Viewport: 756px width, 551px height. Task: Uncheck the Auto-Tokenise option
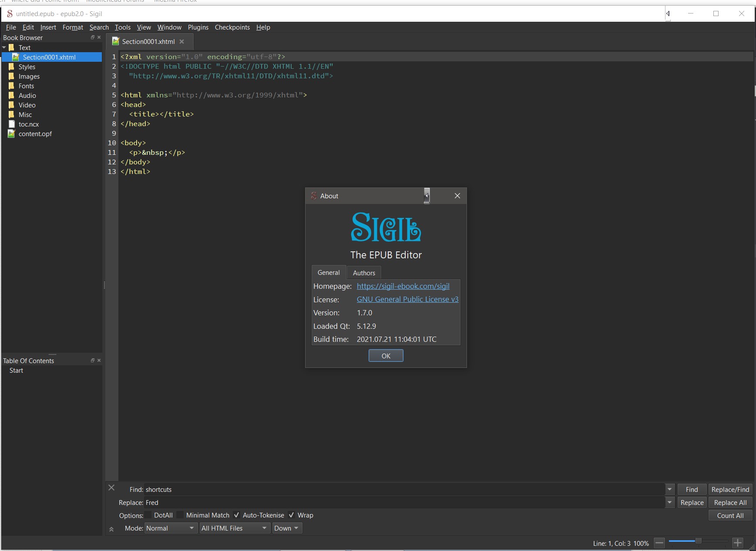click(x=236, y=515)
